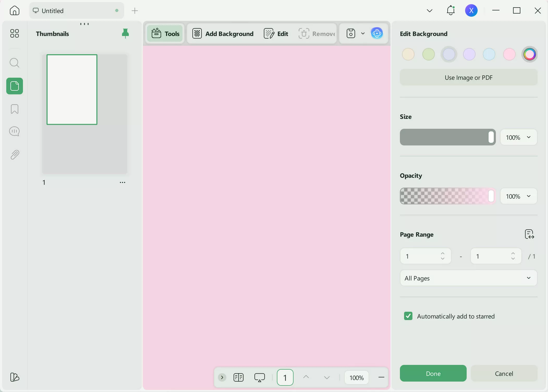The height and width of the screenshot is (392, 548).
Task: Open the comments panel icon
Action: (x=14, y=131)
